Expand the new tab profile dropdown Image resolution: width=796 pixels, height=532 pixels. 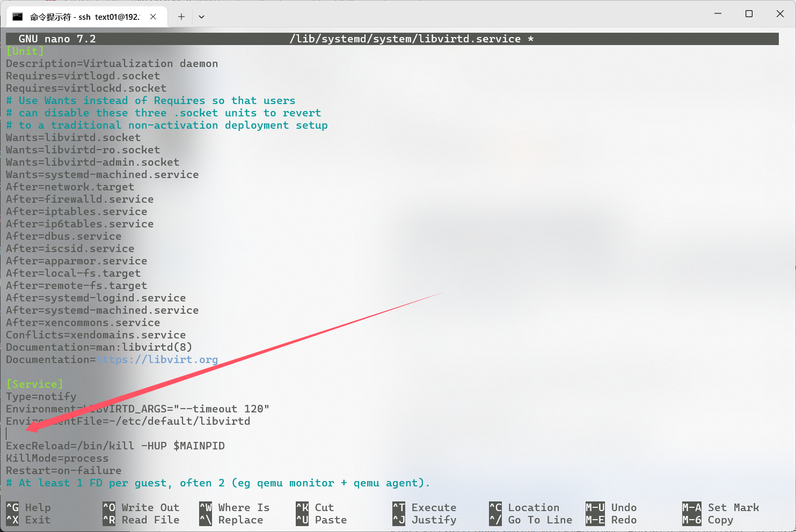(201, 17)
